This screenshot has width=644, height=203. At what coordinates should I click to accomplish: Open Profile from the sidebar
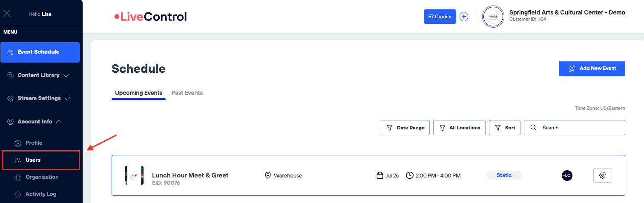tap(34, 143)
